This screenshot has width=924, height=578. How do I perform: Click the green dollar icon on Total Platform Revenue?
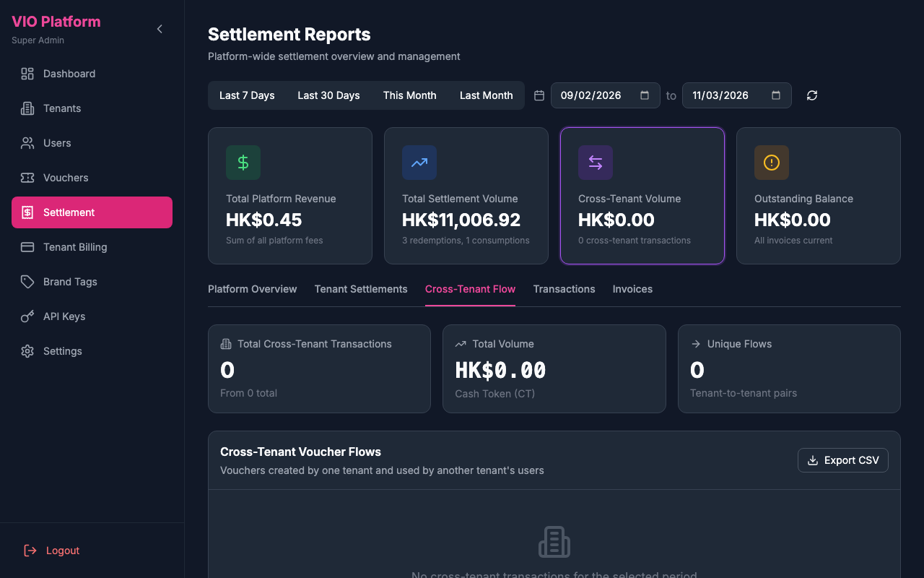click(x=243, y=163)
